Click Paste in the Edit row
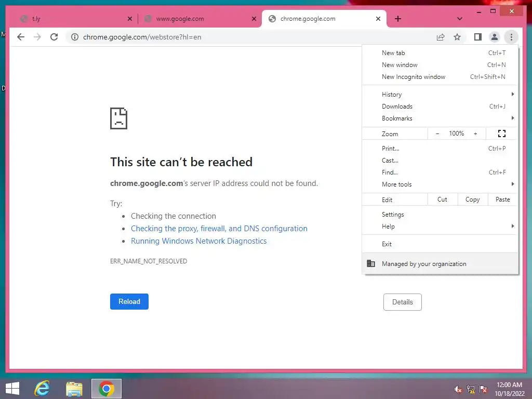This screenshot has height=399, width=532. pos(502,199)
